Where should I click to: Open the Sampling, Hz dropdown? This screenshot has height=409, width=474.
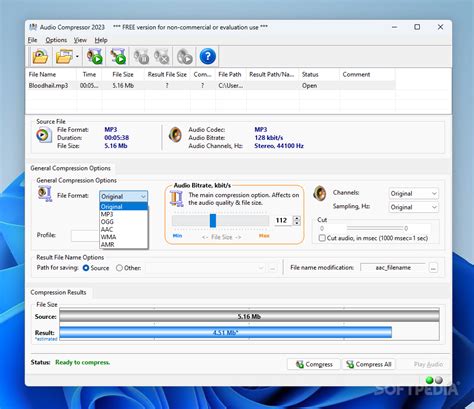413,207
